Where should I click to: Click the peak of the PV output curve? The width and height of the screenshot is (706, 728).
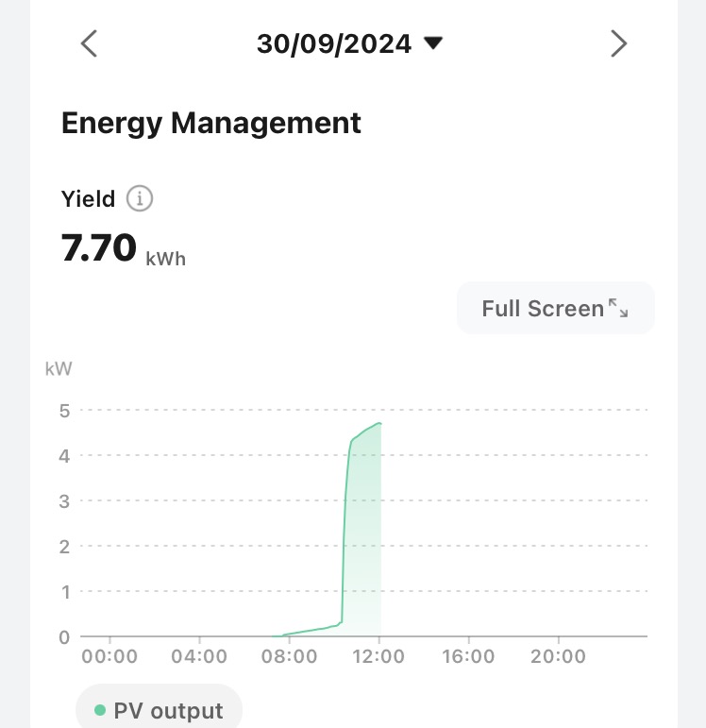tap(379, 423)
